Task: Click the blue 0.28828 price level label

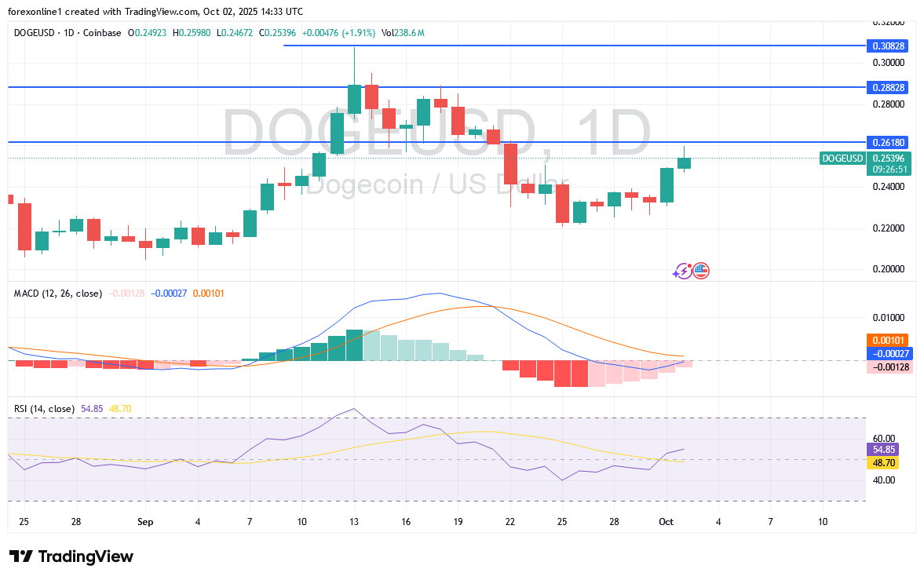Action: [889, 87]
